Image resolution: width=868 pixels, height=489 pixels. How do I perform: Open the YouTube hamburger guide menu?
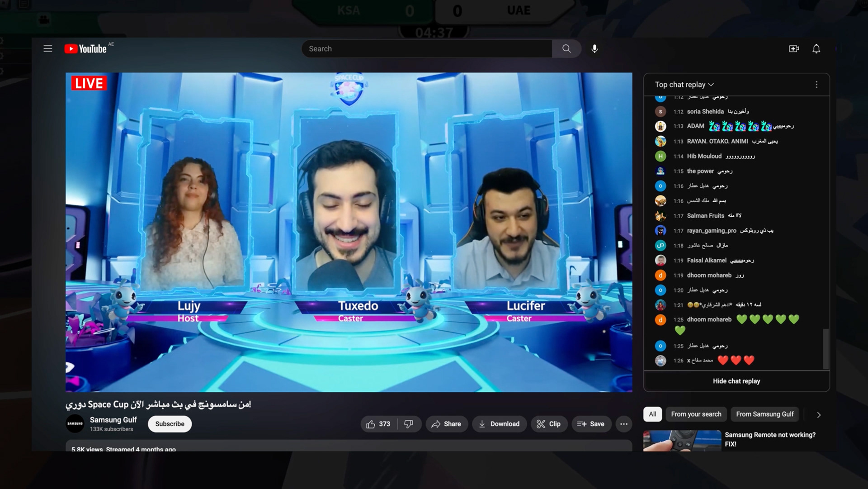point(48,49)
